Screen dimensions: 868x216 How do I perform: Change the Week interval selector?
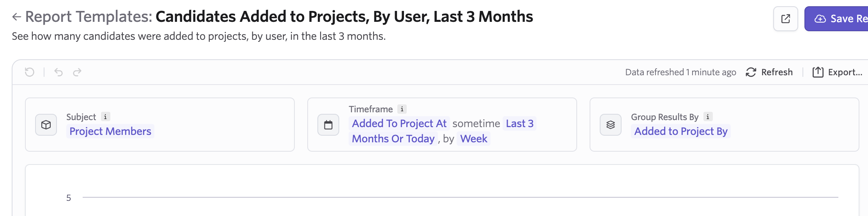474,139
